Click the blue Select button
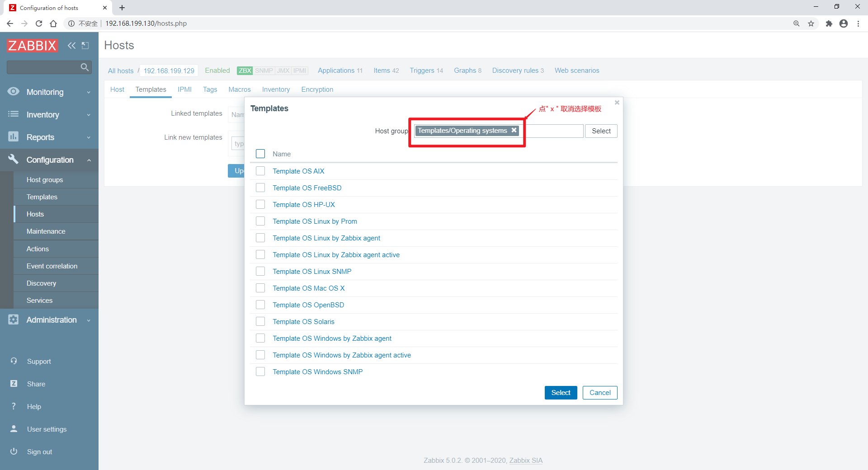The image size is (868, 470). pos(561,393)
